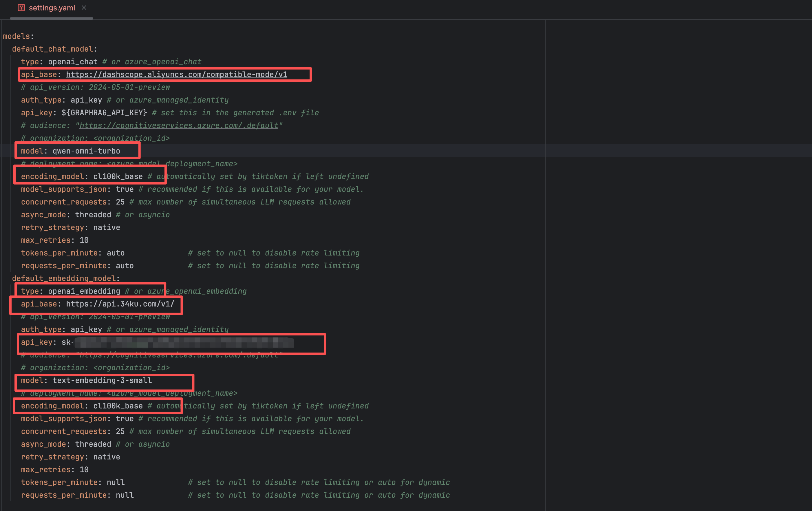The width and height of the screenshot is (812, 511).
Task: Click the max_retries value of 10
Action: 85,240
